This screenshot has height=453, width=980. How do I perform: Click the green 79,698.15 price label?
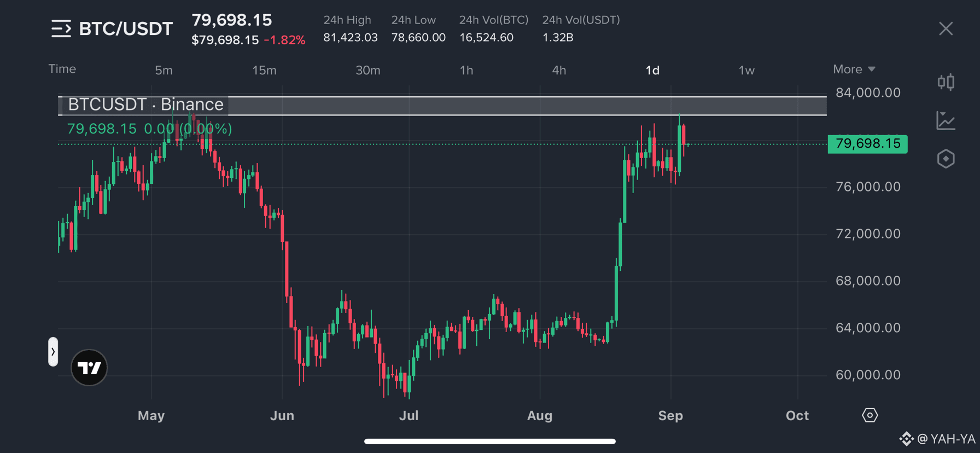pyautogui.click(x=867, y=144)
